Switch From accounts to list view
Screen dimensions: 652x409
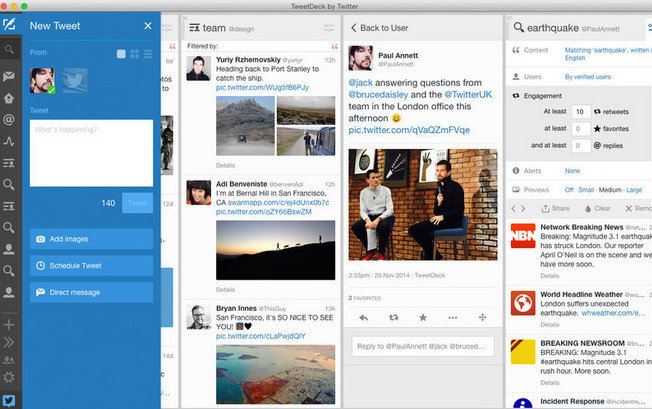(148, 54)
